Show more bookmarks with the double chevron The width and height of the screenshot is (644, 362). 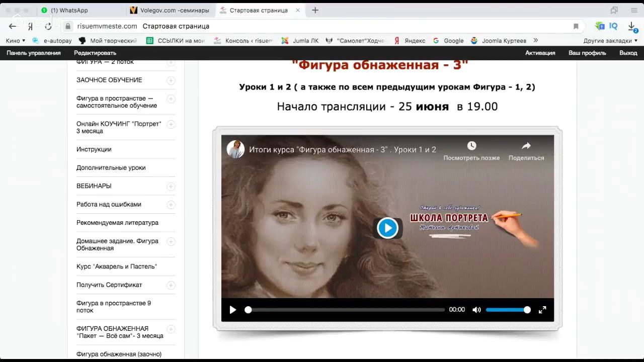point(535,41)
